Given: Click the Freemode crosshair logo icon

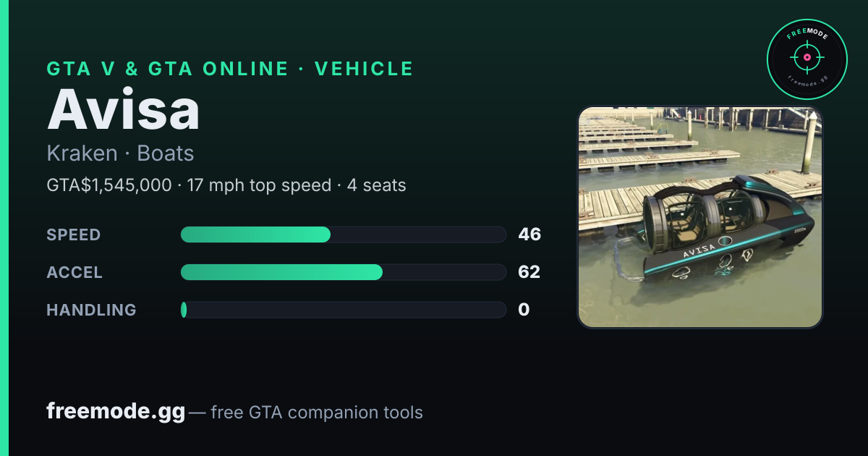Looking at the screenshot, I should coord(807,59).
